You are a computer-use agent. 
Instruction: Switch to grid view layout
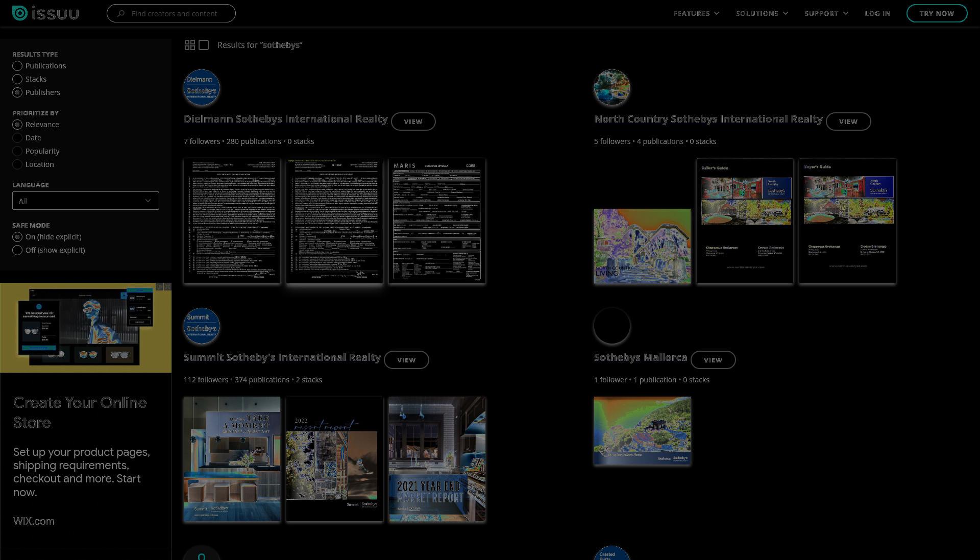[189, 45]
